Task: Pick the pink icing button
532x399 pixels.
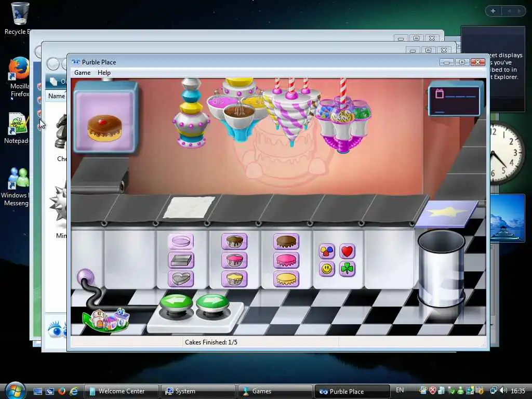Action: pos(286,260)
